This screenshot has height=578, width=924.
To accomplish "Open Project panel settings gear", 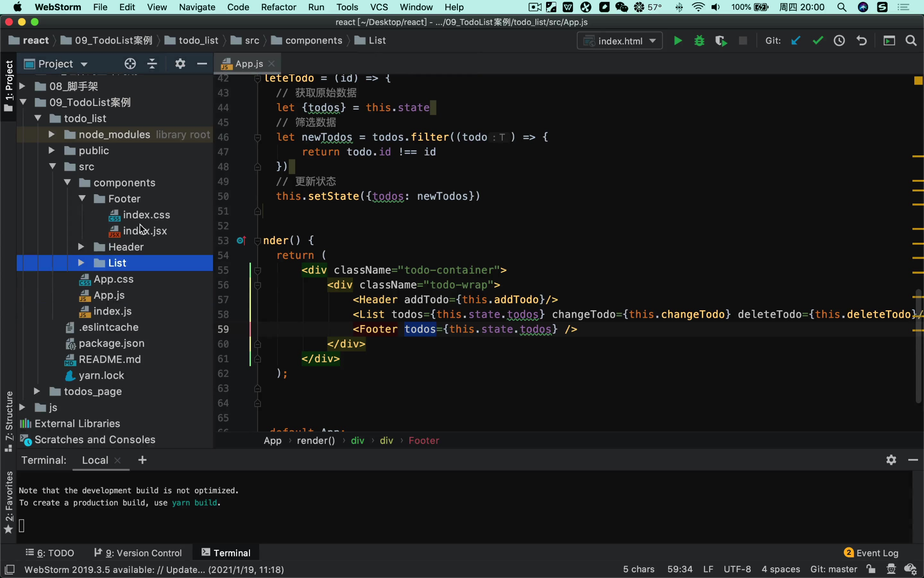I will click(180, 64).
